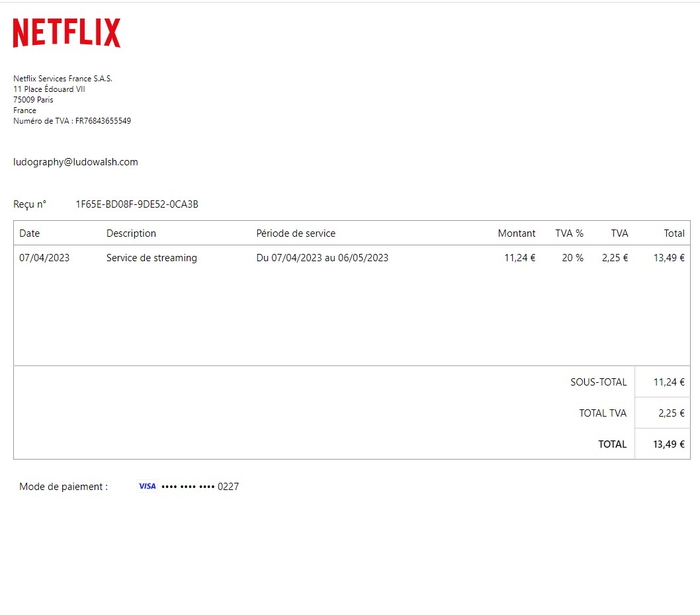Click the red Netflix logo
Viewport: 700px width, 615px height.
[67, 33]
